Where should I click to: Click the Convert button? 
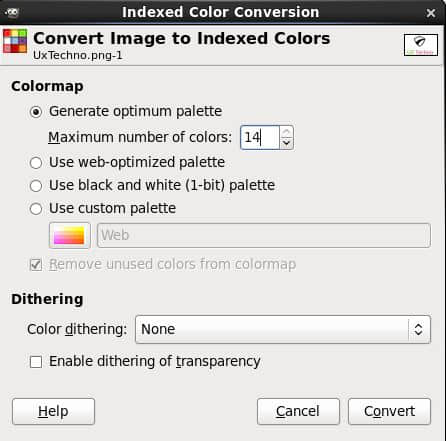389,411
